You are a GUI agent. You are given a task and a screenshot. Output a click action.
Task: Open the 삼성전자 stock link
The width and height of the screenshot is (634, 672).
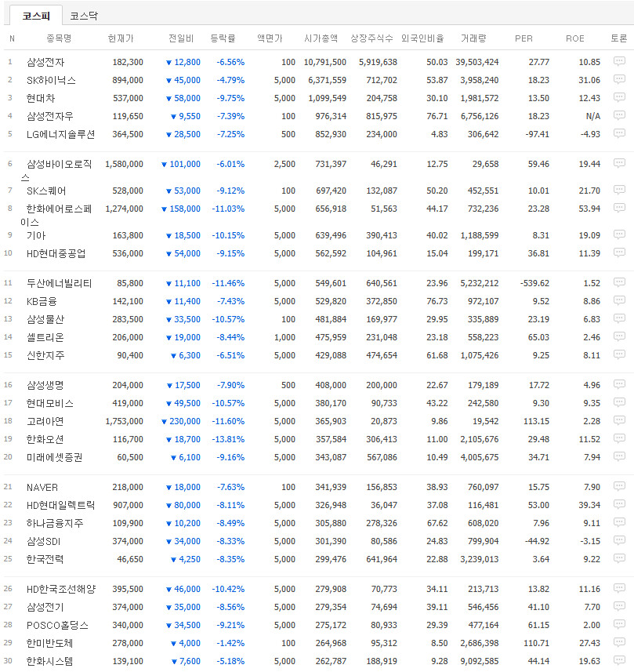[45, 62]
